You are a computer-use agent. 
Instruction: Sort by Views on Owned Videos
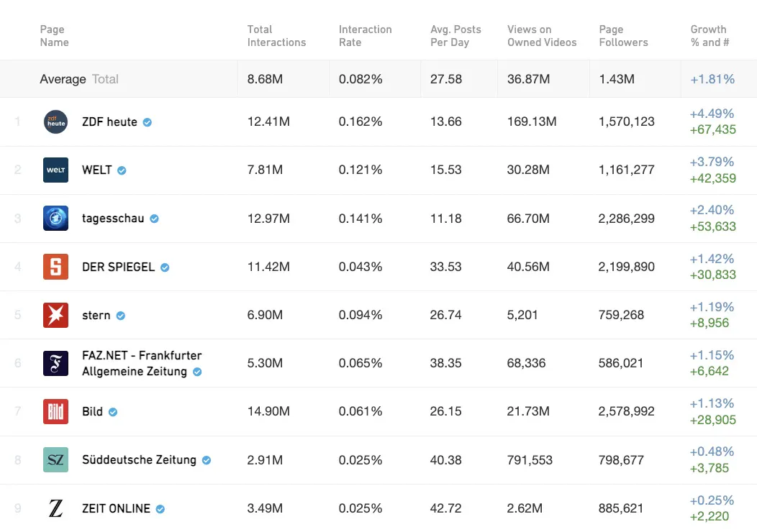click(541, 36)
